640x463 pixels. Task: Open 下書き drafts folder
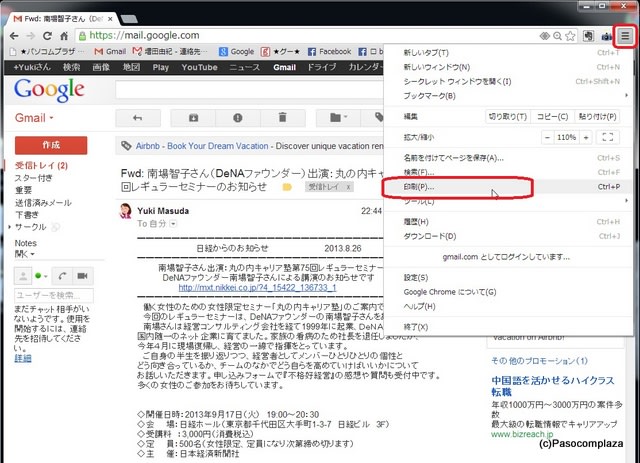pyautogui.click(x=27, y=215)
